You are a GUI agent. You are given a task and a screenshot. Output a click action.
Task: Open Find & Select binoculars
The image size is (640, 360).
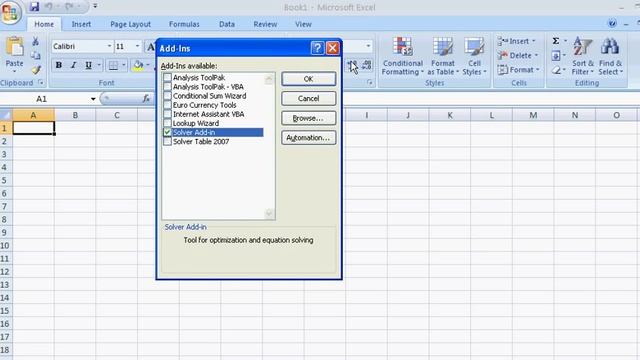(x=610, y=56)
